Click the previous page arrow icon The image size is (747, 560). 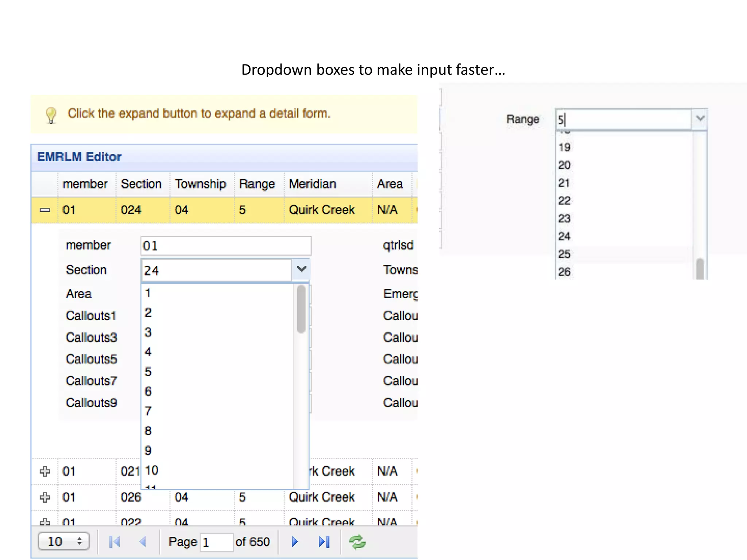[143, 542]
